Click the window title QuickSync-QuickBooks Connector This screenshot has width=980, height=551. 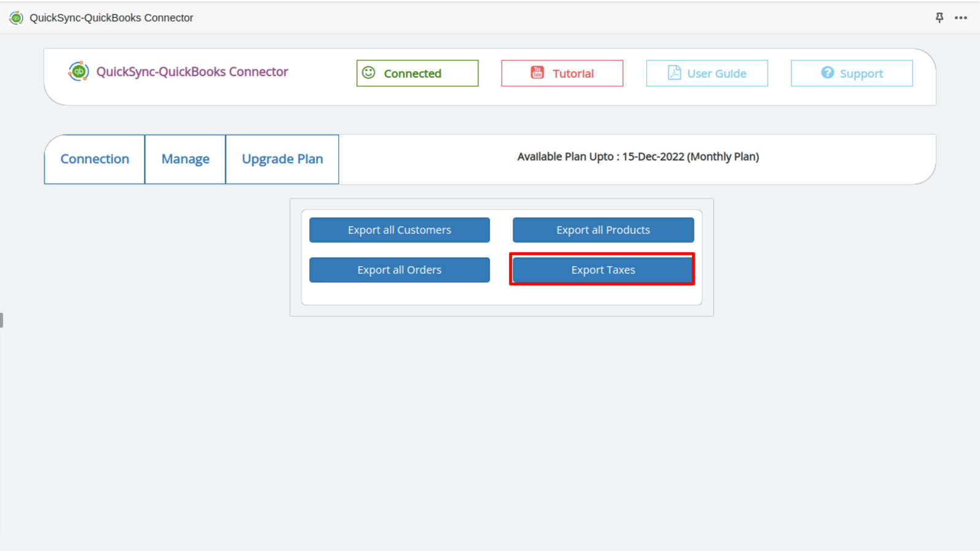coord(111,18)
